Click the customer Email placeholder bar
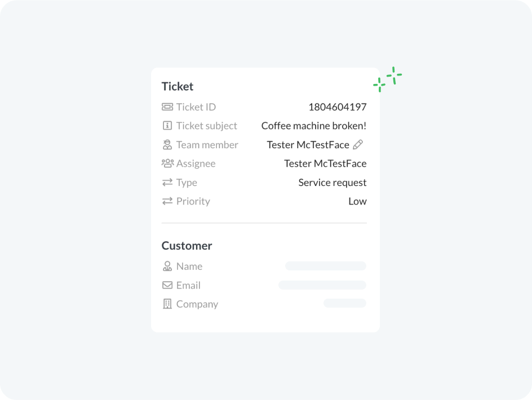 click(x=322, y=285)
